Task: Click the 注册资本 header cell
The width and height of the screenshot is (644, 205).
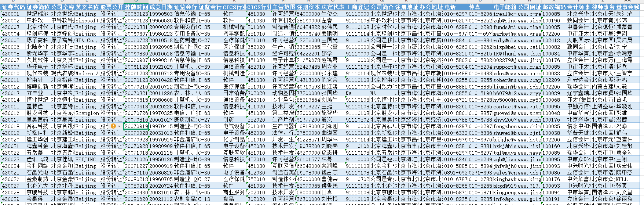Action: coord(308,7)
